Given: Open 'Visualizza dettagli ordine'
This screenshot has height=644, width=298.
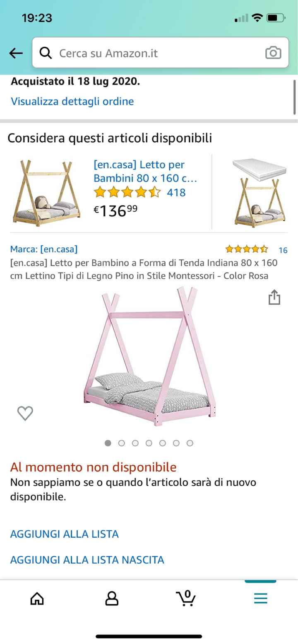Looking at the screenshot, I should pyautogui.click(x=72, y=101).
